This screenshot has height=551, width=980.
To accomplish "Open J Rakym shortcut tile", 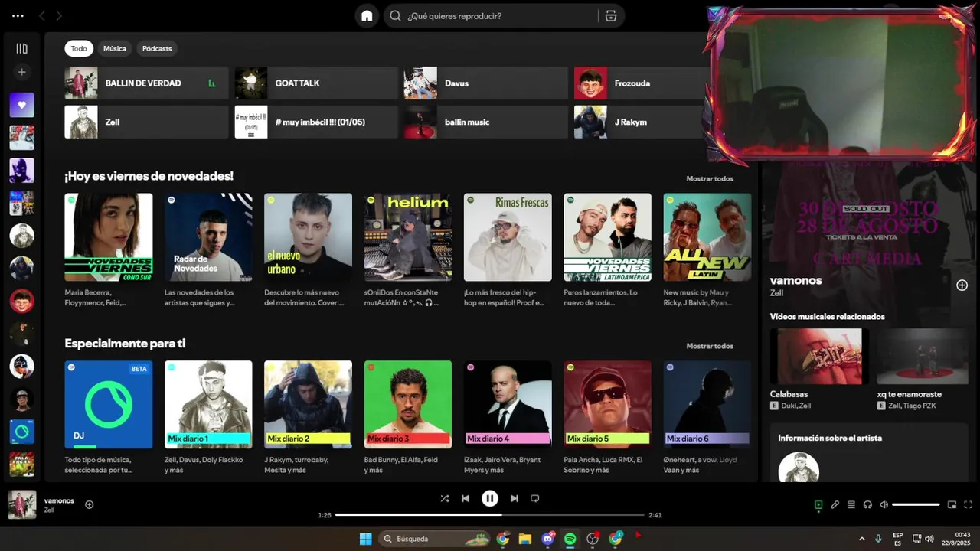I will click(x=642, y=122).
